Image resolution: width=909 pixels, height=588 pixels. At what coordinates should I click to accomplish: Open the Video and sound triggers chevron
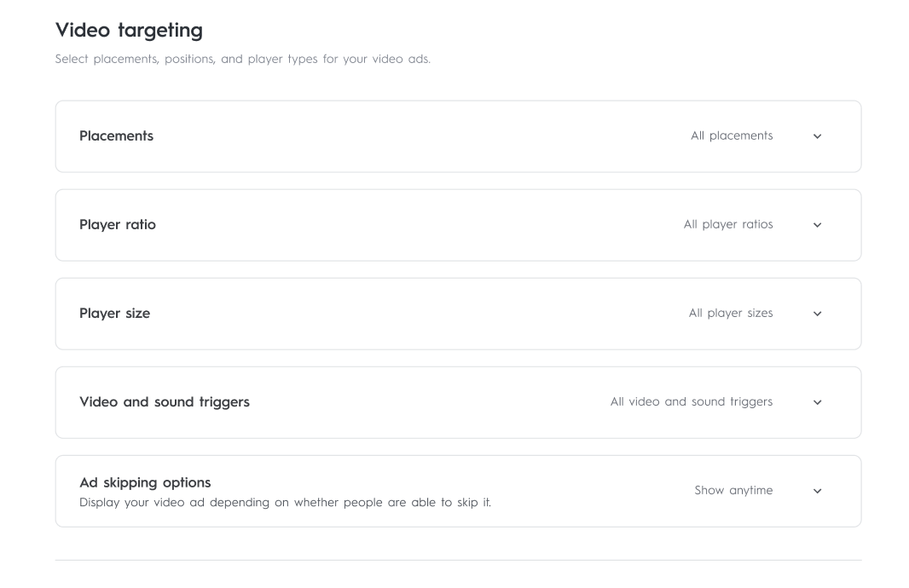[817, 402]
